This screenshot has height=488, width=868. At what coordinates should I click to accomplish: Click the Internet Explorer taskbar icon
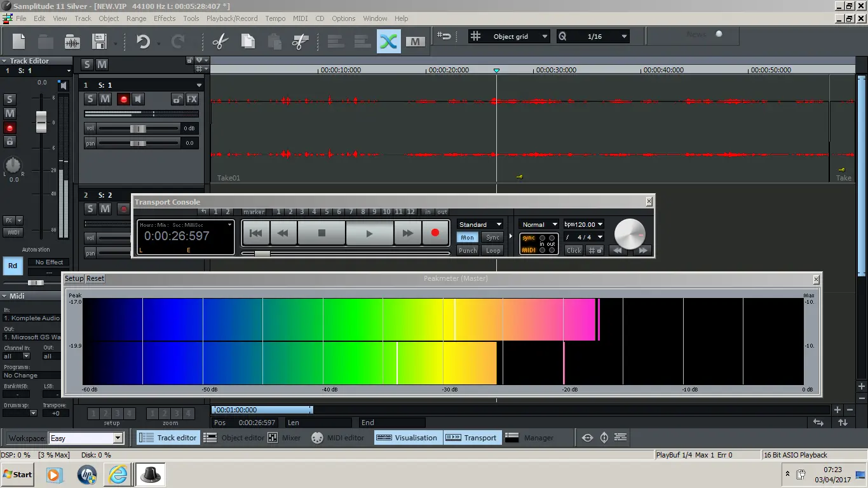(118, 474)
